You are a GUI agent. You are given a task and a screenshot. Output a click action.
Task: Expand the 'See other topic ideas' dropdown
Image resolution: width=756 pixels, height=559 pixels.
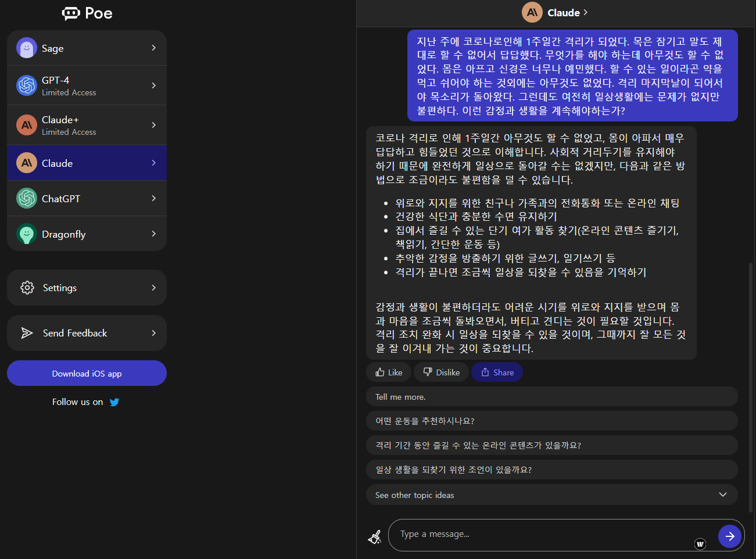[723, 494]
